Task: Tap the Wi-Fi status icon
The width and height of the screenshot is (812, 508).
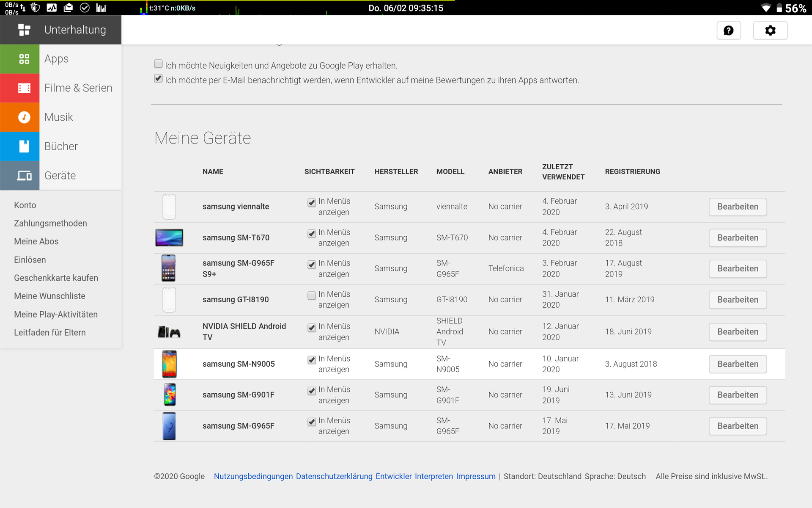Action: (765, 8)
